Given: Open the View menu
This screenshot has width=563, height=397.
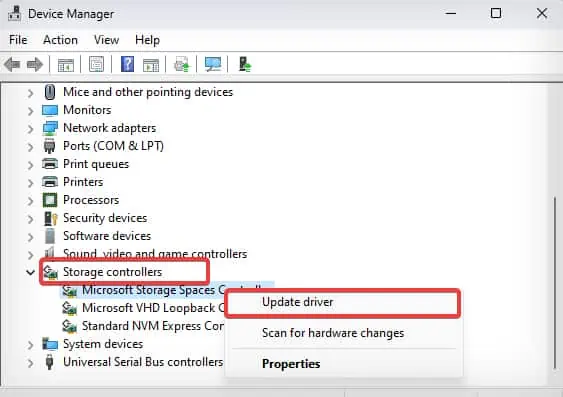Looking at the screenshot, I should [x=106, y=40].
